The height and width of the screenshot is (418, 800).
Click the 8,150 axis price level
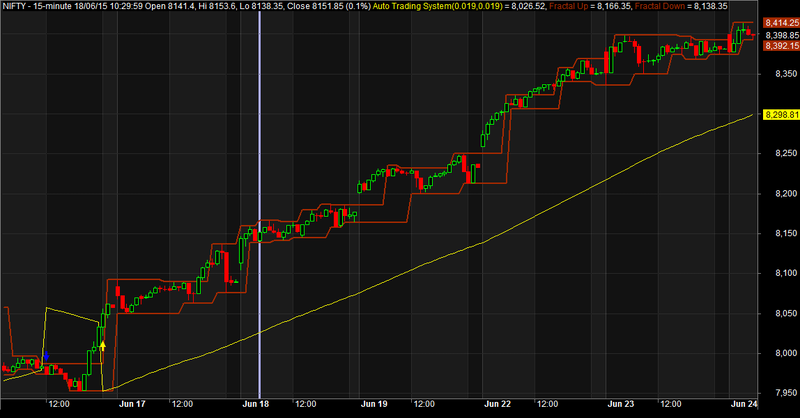(786, 233)
